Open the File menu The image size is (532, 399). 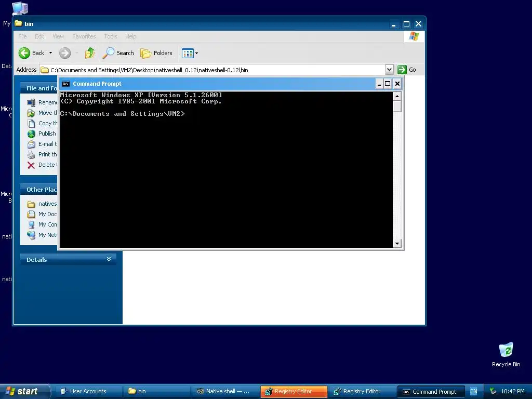click(x=22, y=36)
